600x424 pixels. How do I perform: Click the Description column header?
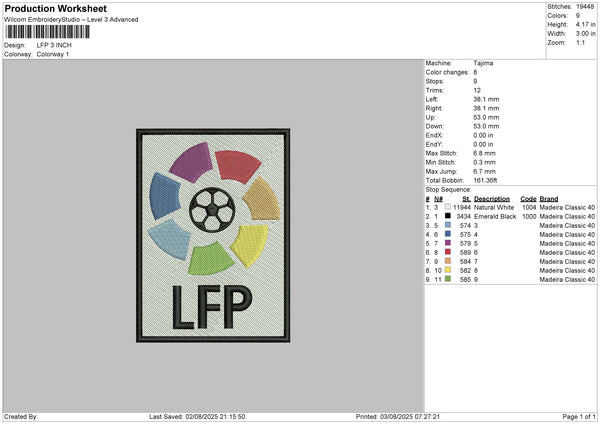491,198
